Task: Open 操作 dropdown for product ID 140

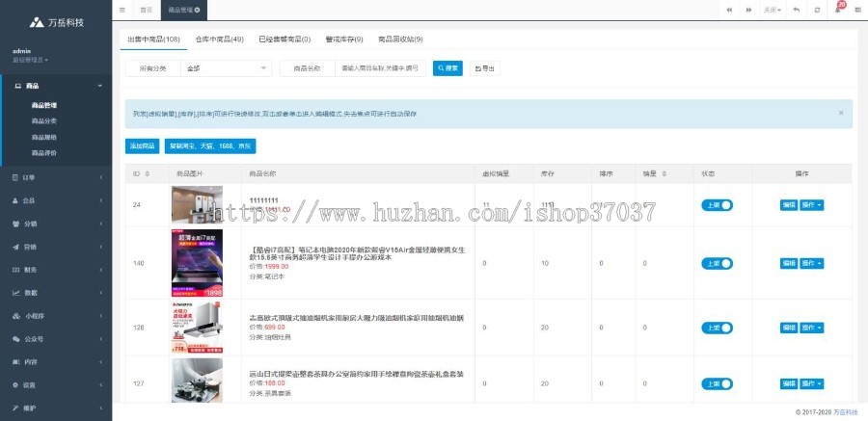Action: tap(812, 263)
